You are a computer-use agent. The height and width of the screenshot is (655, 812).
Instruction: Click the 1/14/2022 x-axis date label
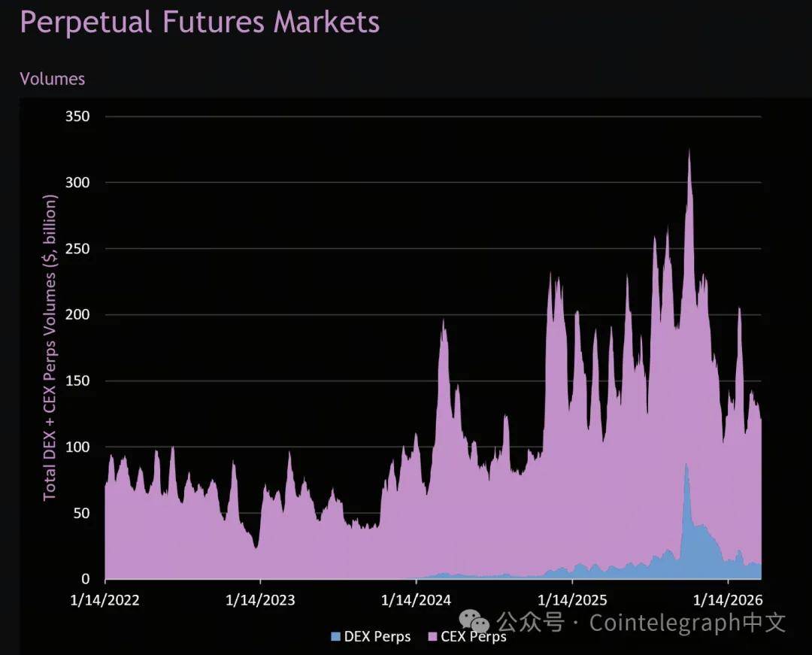click(x=105, y=599)
